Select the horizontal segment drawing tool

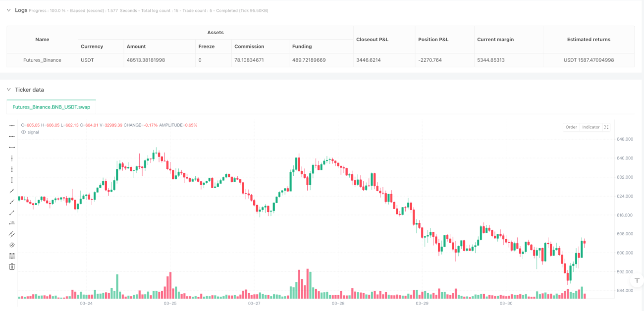click(x=12, y=147)
